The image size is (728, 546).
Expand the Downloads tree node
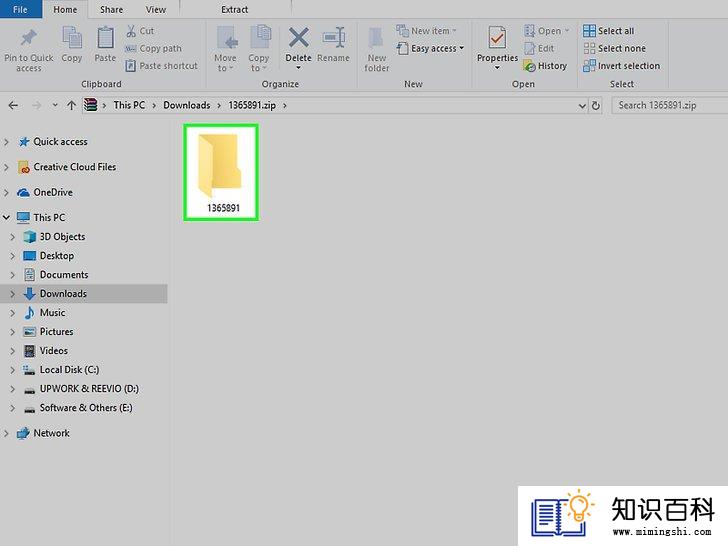[x=13, y=293]
